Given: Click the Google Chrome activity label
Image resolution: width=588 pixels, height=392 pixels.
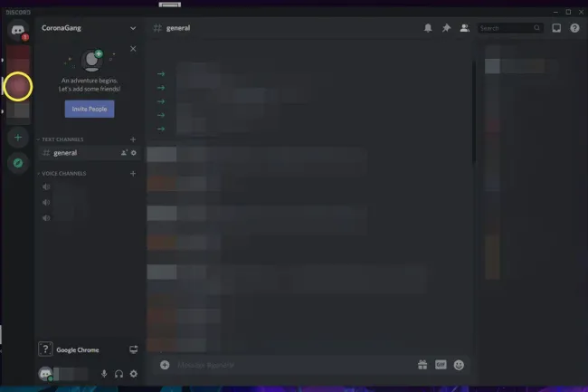Looking at the screenshot, I should click(78, 350).
